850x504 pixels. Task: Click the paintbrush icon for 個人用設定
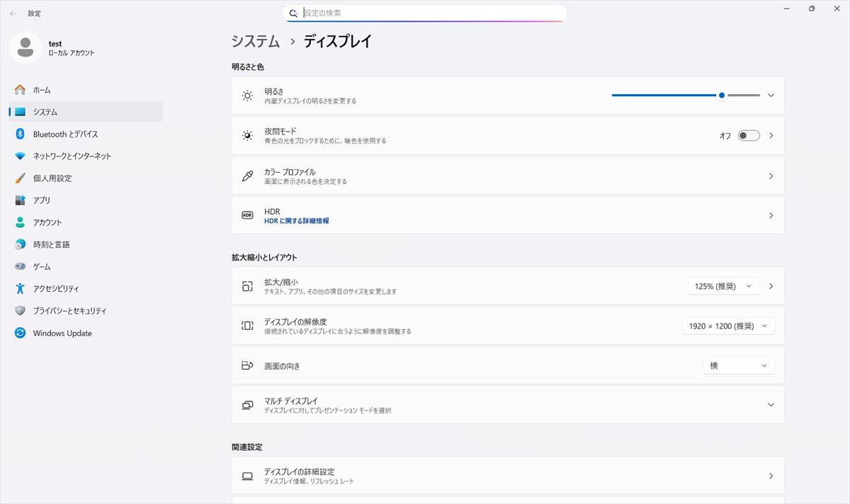(x=20, y=178)
